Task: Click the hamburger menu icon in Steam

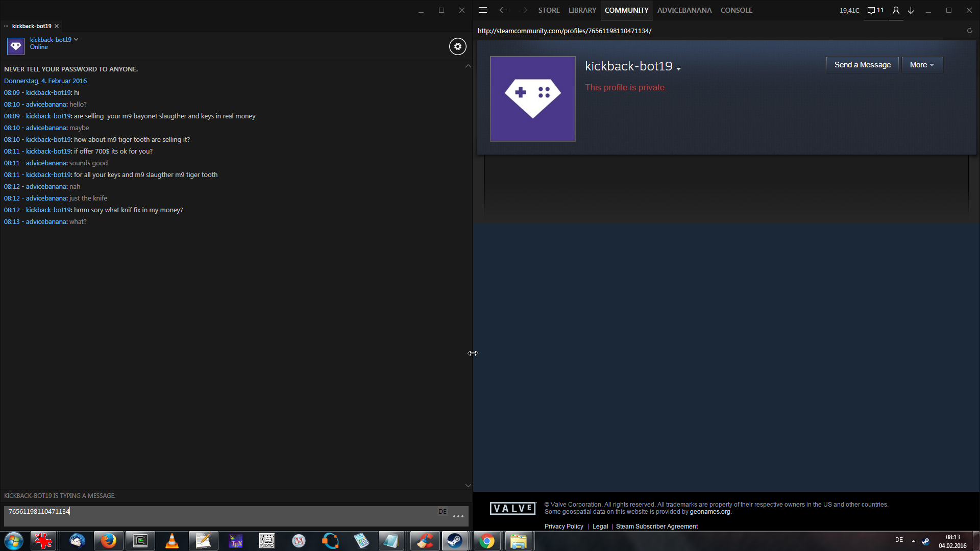Action: (x=482, y=10)
